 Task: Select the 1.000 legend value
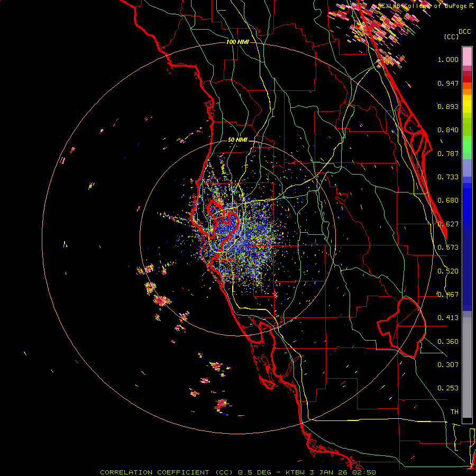(x=448, y=59)
